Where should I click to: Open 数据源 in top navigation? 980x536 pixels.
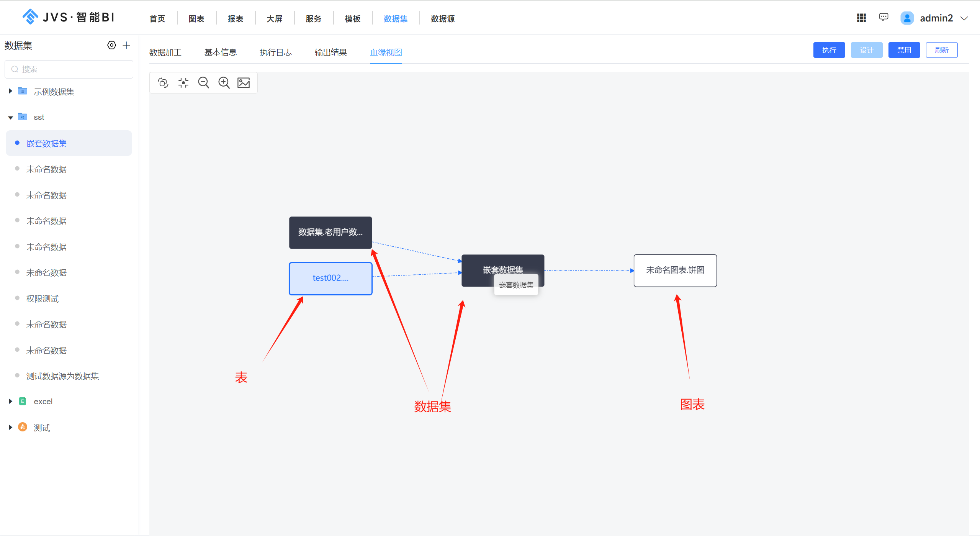coord(443,18)
